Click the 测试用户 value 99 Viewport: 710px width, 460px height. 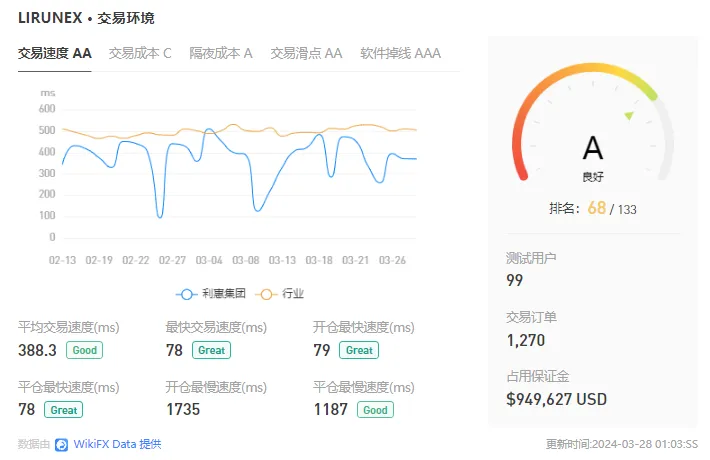(x=514, y=281)
